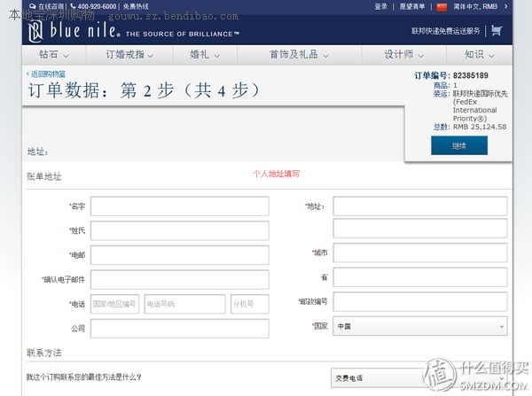
Task: Expand the 简体中文, RMB language selector
Action: [481, 6]
